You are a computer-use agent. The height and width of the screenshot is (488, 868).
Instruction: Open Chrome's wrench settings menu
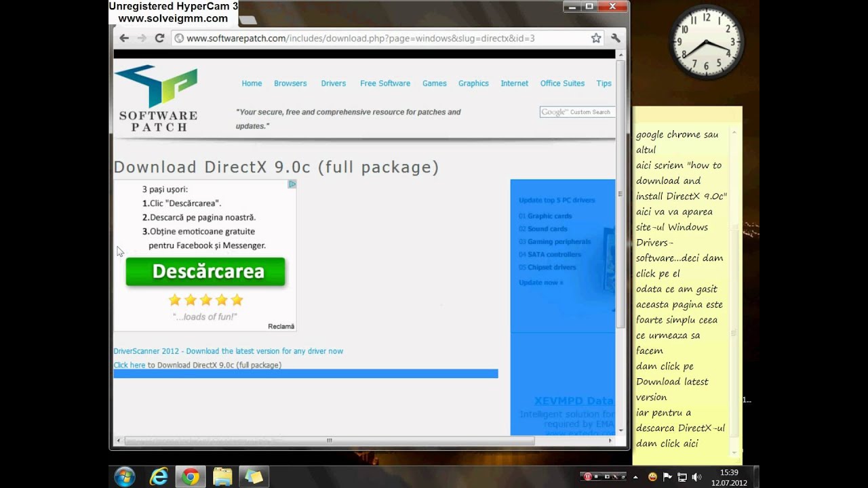pyautogui.click(x=616, y=39)
